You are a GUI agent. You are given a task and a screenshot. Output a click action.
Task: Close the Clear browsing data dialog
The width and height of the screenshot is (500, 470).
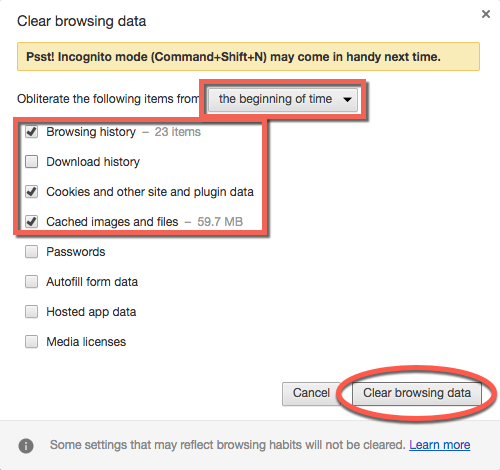pos(486,14)
